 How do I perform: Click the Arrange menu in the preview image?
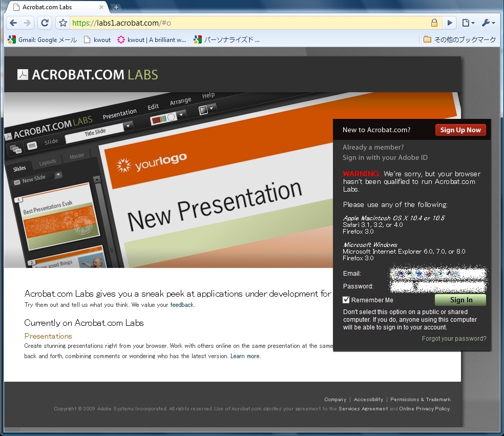(x=180, y=101)
